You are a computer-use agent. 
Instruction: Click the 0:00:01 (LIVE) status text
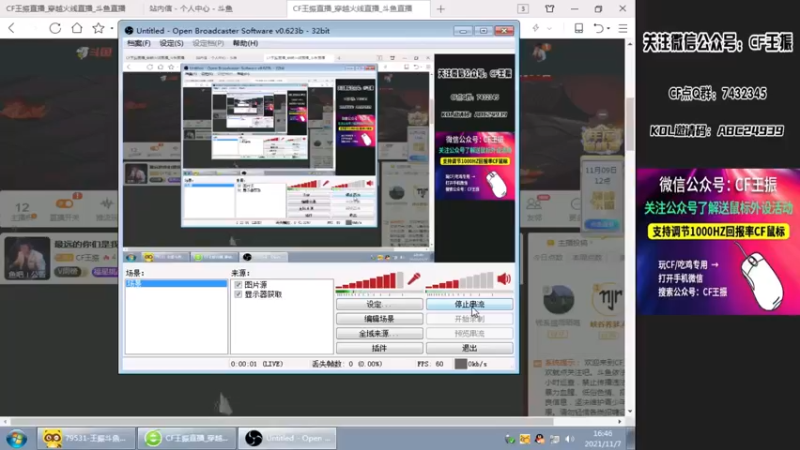(x=257, y=364)
